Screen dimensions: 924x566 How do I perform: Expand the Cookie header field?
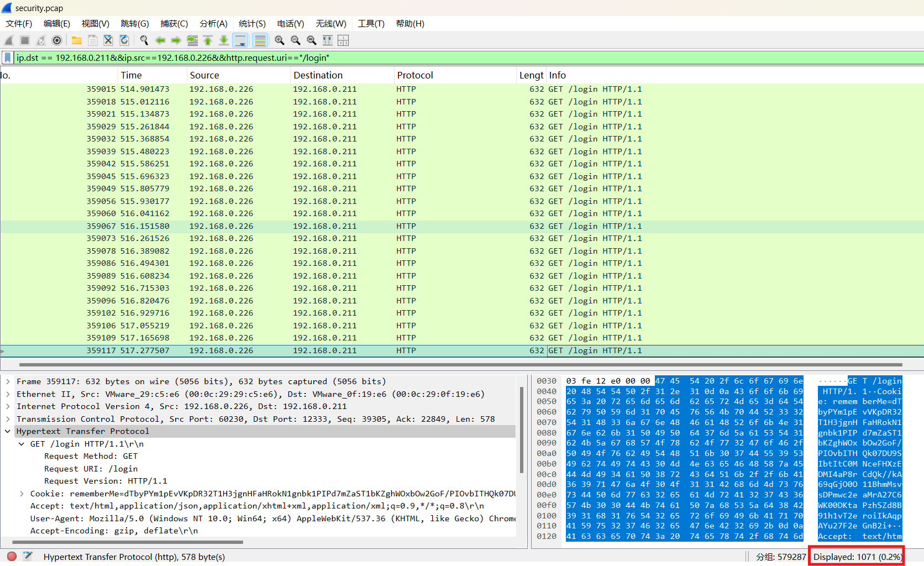point(22,494)
